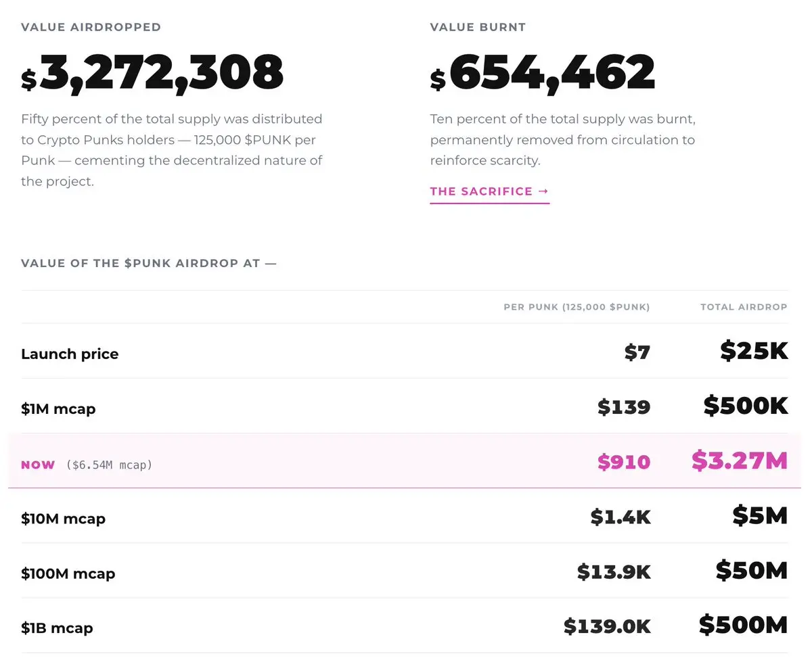Click the $50M total airdrop value
The image size is (812, 662).
752,571
